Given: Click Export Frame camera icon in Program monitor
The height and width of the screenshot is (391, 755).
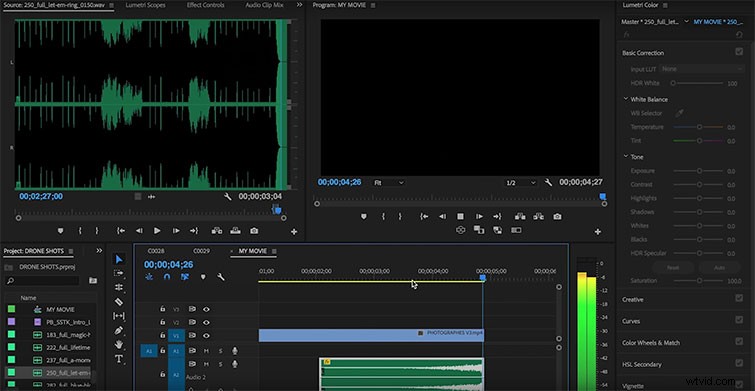Looking at the screenshot, I should pyautogui.click(x=557, y=217).
